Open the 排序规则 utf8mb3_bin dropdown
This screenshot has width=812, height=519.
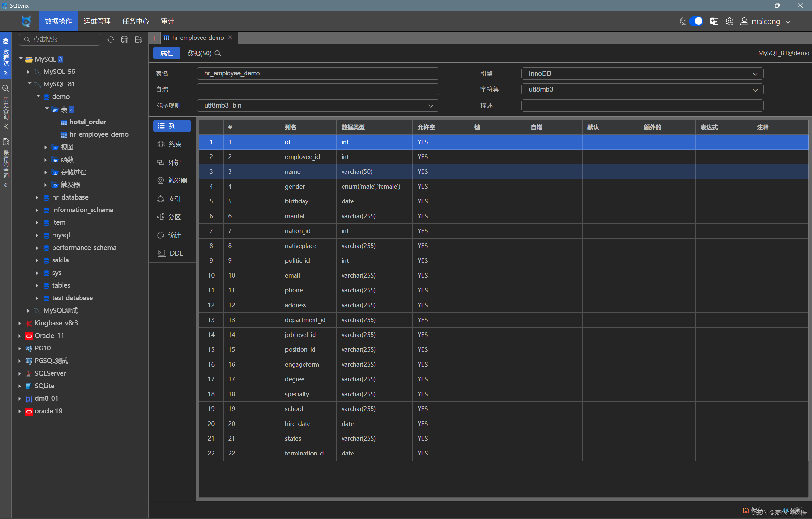pos(317,106)
